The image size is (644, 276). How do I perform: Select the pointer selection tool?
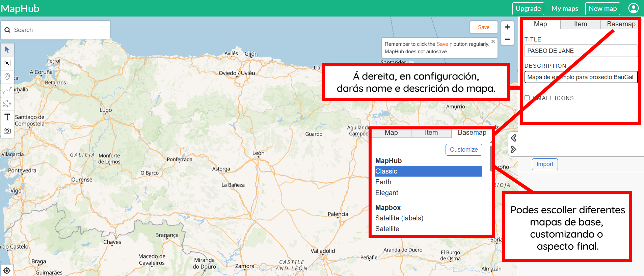coord(7,50)
